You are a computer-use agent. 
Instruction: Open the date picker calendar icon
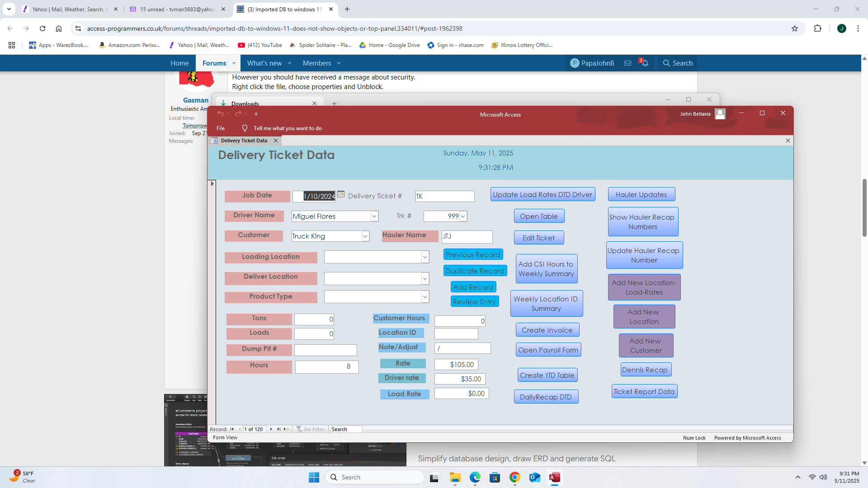point(341,194)
